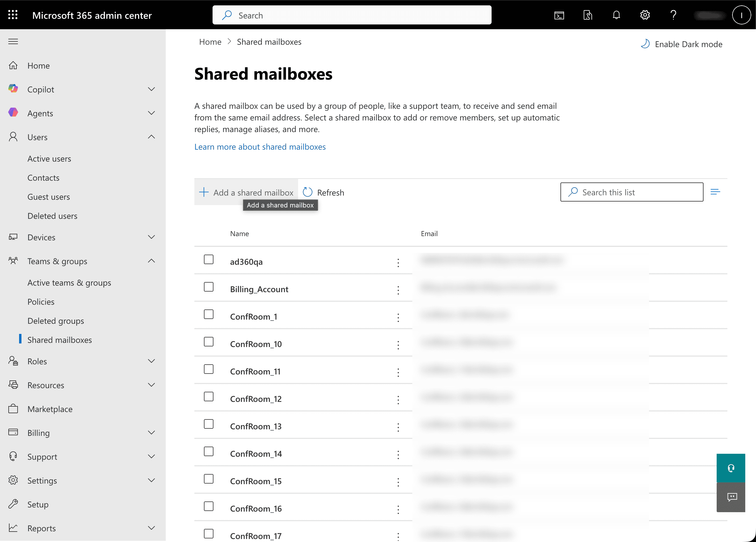
Task: Check the checkbox for Billing_Account mailbox
Action: pyautogui.click(x=209, y=287)
